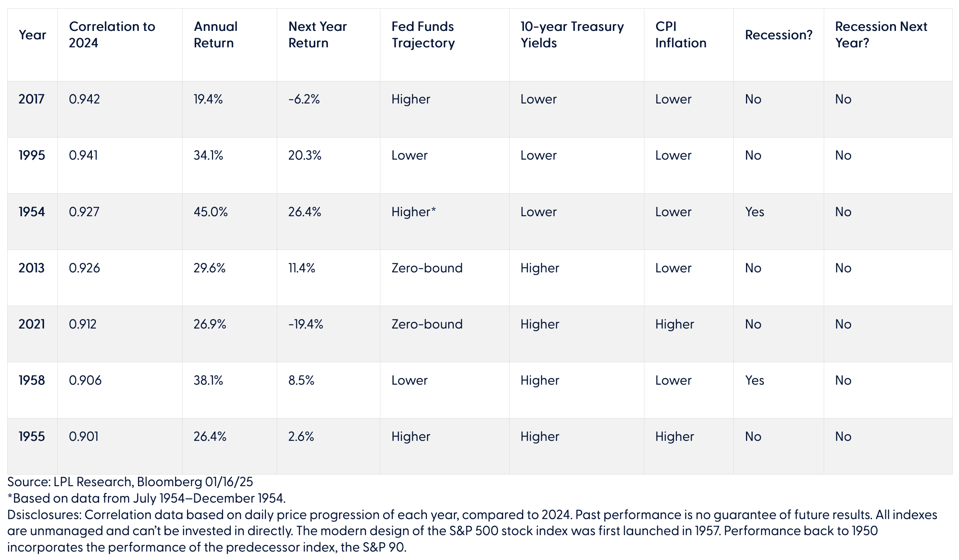Select the Higher* Fed Funds cell
Screen dimensions: 959x560
coord(413,212)
